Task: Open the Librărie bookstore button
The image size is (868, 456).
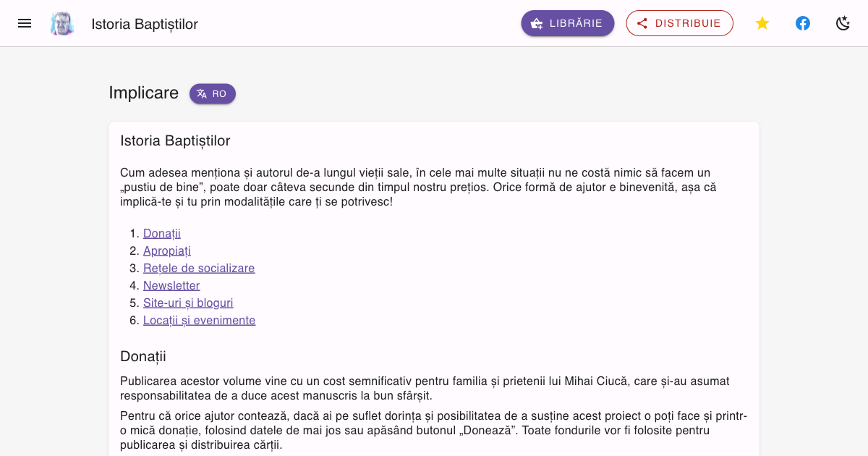Action: (x=568, y=23)
